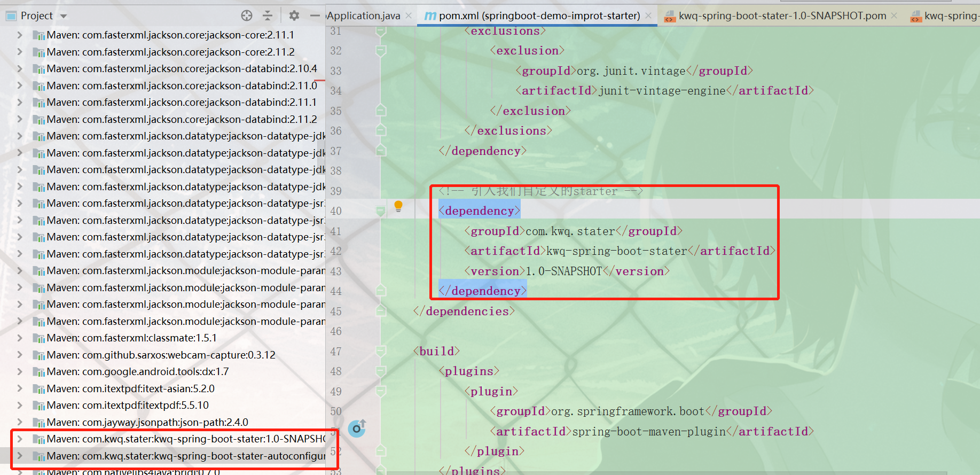Click library icon of json-path:2.4.0

[38, 423]
